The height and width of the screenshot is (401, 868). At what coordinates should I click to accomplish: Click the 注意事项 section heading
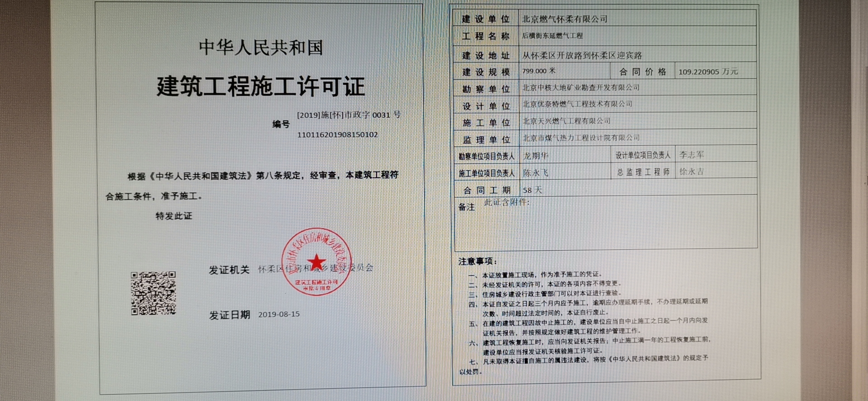coord(477,261)
